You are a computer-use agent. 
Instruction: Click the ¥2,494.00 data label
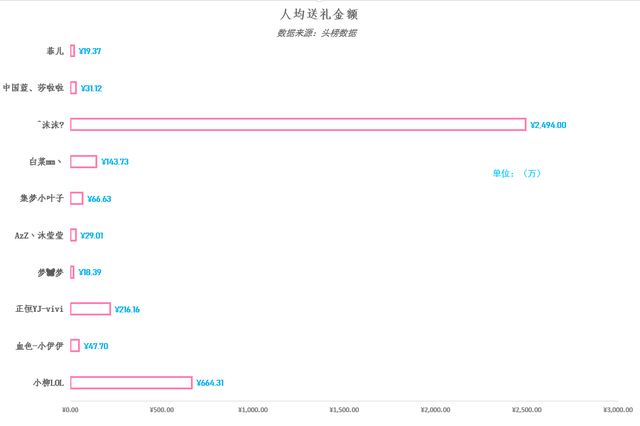[548, 125]
